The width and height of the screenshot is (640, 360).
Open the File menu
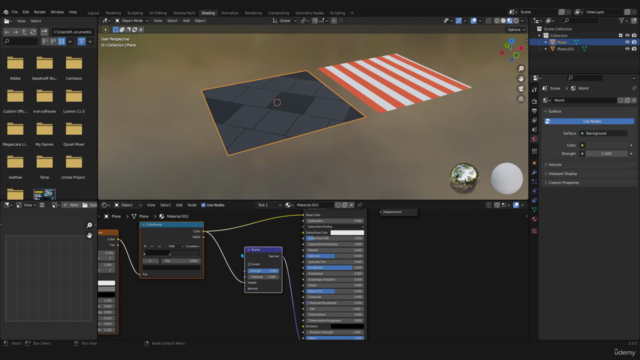(x=15, y=12)
